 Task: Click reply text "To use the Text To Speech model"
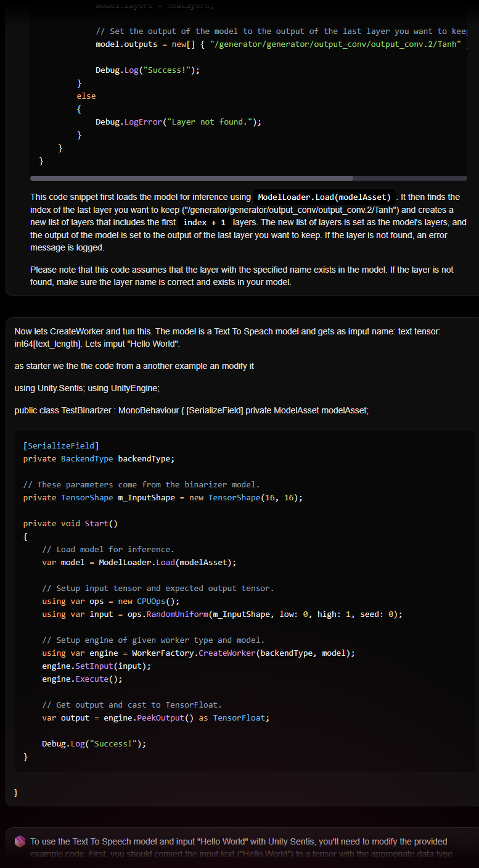coord(241,848)
